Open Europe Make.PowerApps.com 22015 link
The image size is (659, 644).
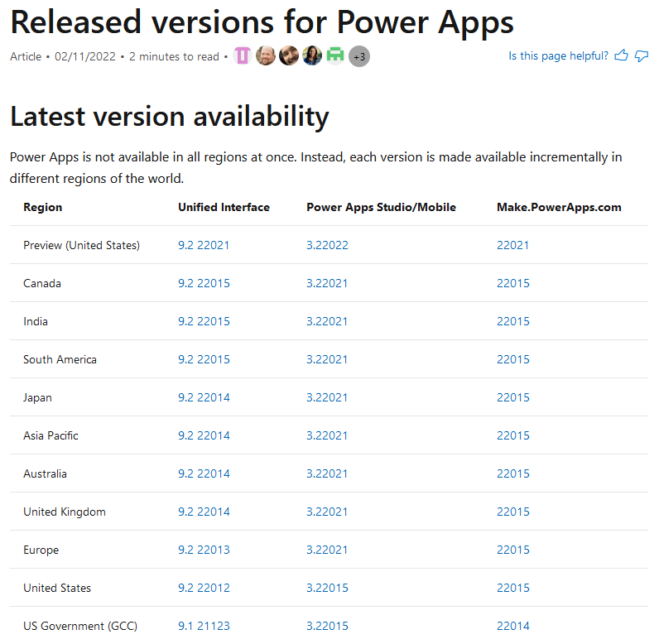[x=513, y=550]
